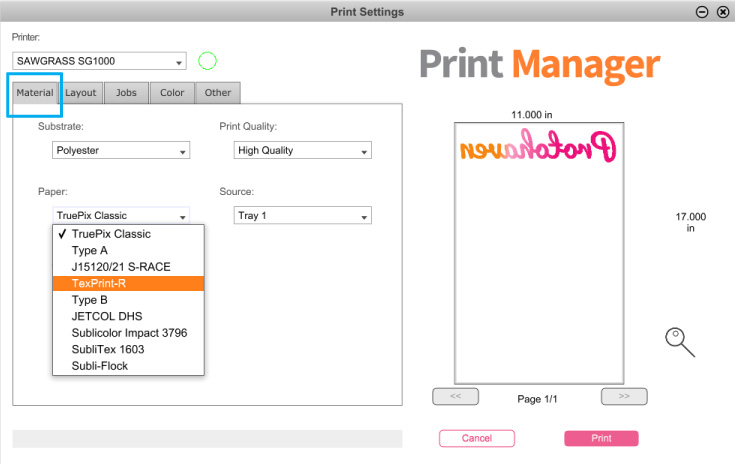Select TruePix Classic from paper list
This screenshot has height=464, width=735.
pos(128,234)
